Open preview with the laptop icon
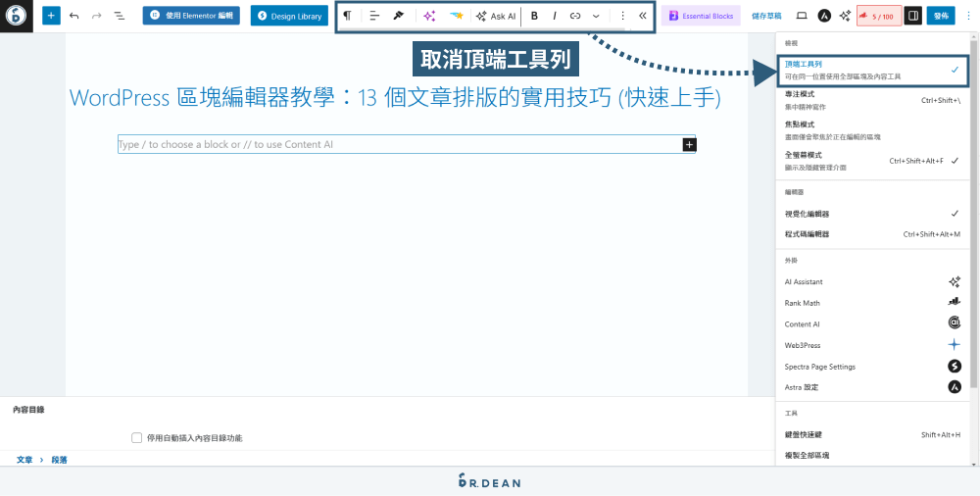This screenshot has width=980, height=496. pyautogui.click(x=802, y=17)
